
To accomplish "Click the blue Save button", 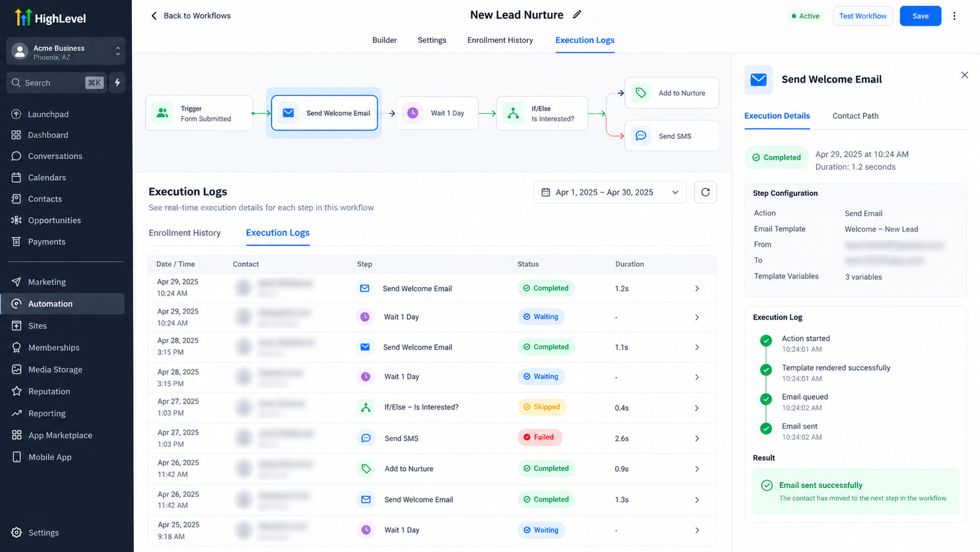I will 920,16.
